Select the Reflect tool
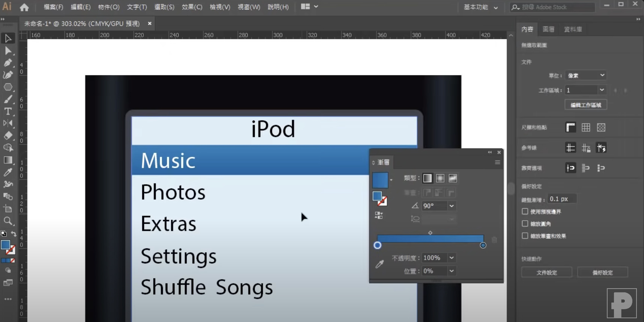 click(x=8, y=123)
